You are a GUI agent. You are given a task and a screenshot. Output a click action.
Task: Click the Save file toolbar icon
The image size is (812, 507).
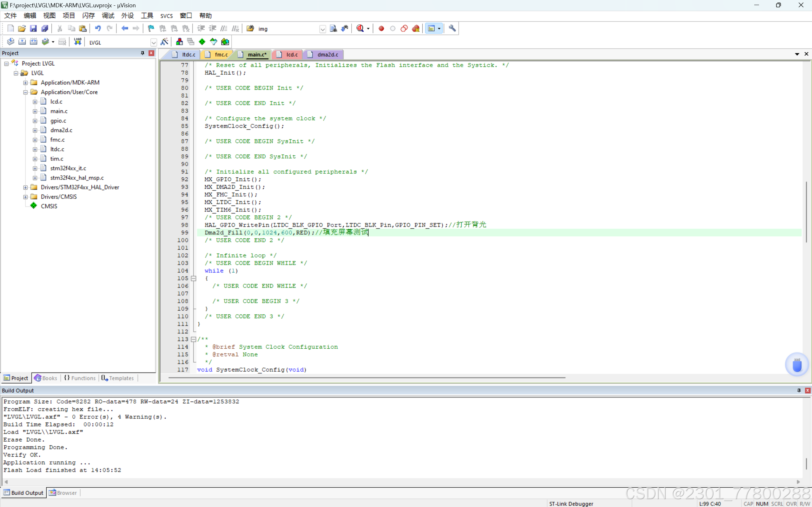coord(33,29)
